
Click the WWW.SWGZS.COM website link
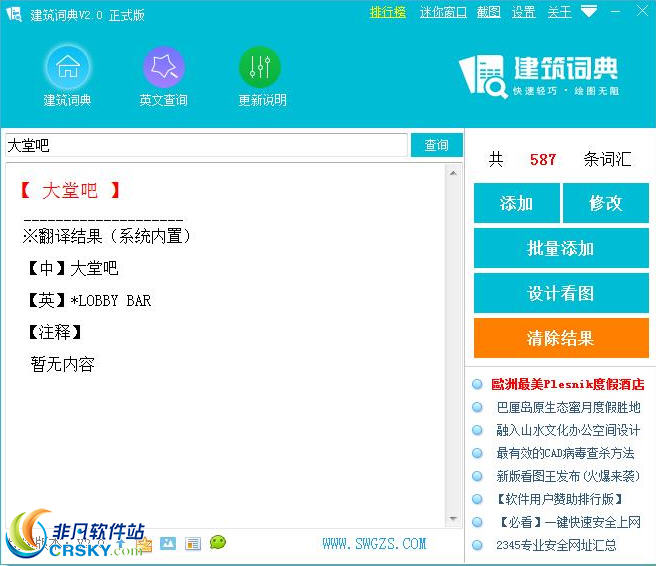[x=374, y=544]
